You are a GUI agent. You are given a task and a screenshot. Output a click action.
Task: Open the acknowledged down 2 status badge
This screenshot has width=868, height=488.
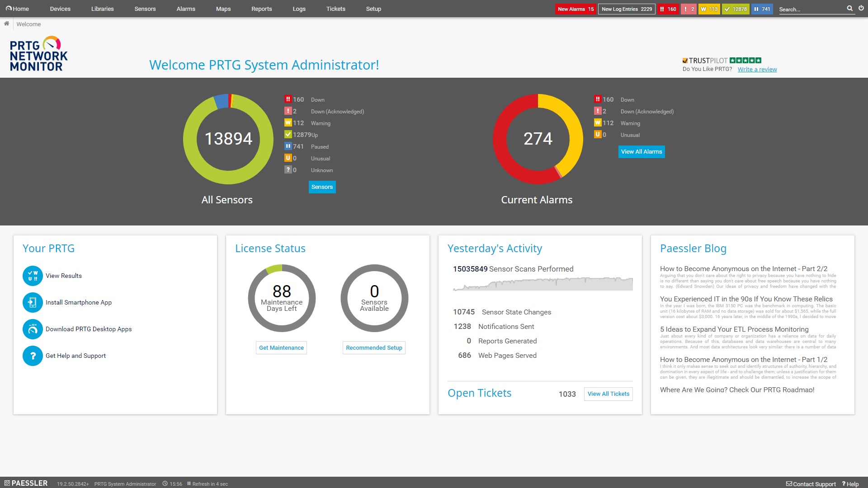pyautogui.click(x=689, y=9)
